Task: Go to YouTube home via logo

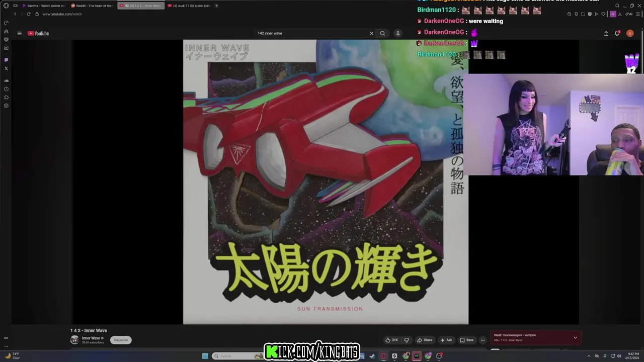Action: point(38,33)
